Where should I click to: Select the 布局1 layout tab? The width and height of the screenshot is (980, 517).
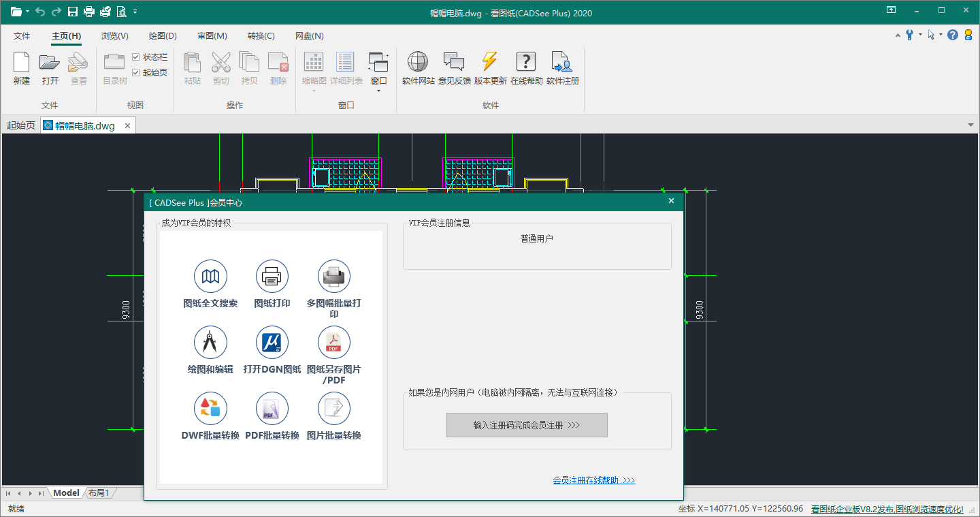pyautogui.click(x=99, y=493)
